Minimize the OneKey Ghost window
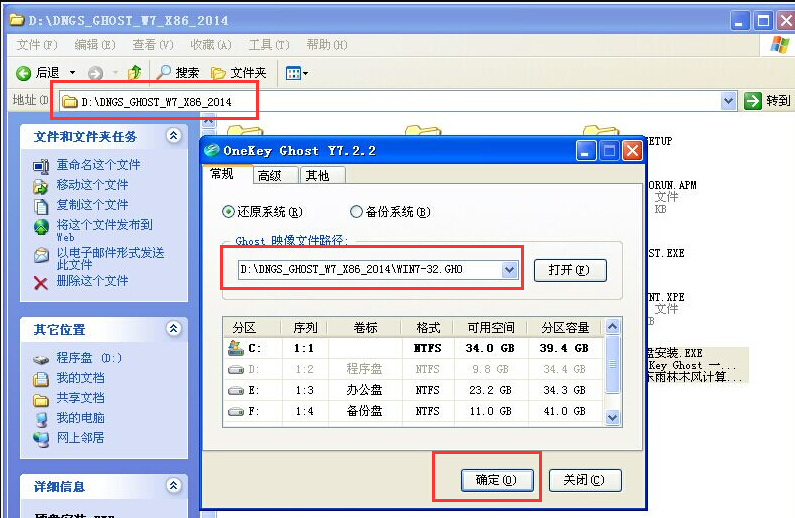Image resolution: width=795 pixels, height=518 pixels. [x=586, y=151]
